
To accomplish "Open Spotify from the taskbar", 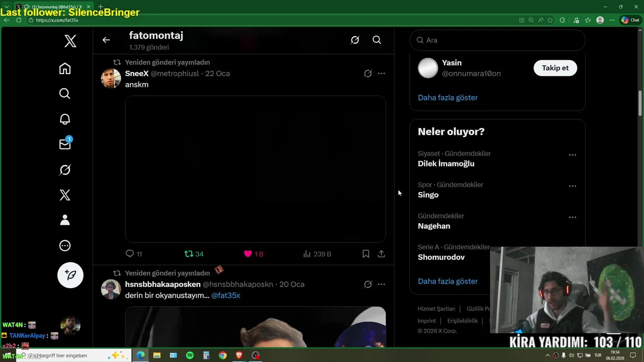I will pyautogui.click(x=190, y=355).
